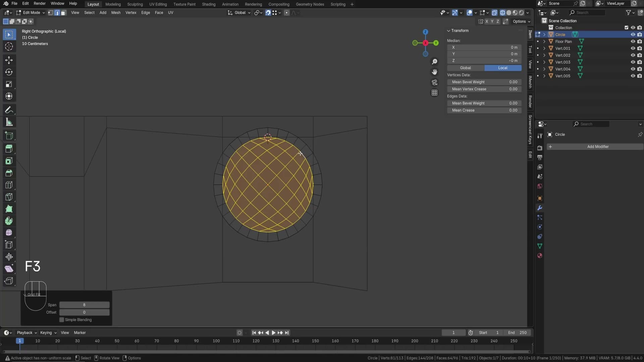
Task: Hide Vert.001 in viewport
Action: 633,48
